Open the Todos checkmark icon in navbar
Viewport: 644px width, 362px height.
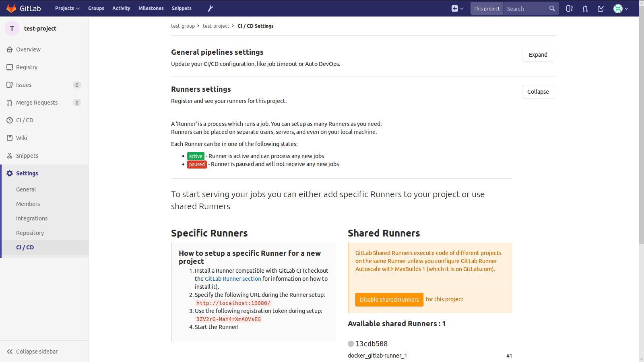pos(600,8)
